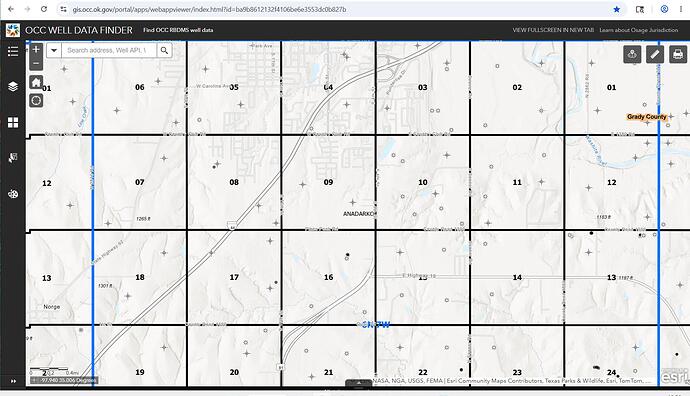Expand the collapsed sidebar double-arrow
The height and width of the screenshot is (396, 690).
pyautogui.click(x=13, y=381)
